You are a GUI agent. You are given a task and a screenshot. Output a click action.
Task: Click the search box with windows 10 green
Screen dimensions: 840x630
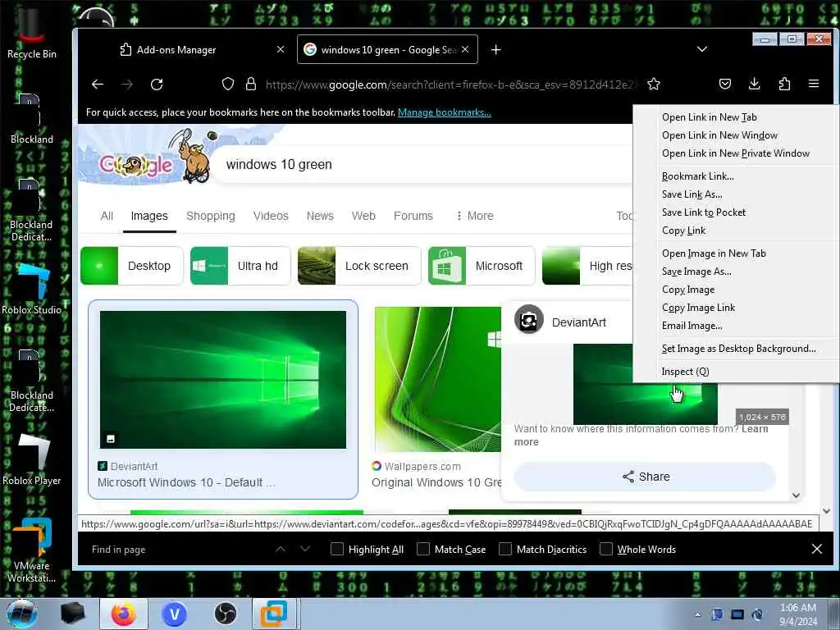point(423,164)
